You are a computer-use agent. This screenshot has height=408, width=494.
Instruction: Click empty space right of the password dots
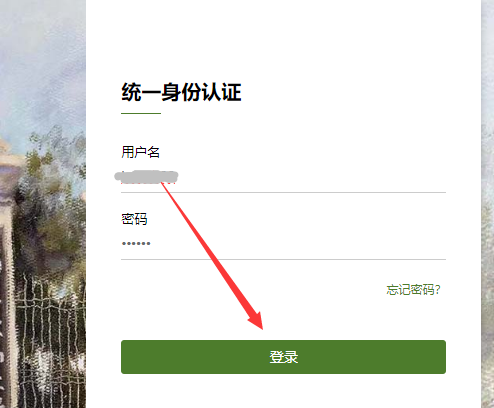click(298, 244)
